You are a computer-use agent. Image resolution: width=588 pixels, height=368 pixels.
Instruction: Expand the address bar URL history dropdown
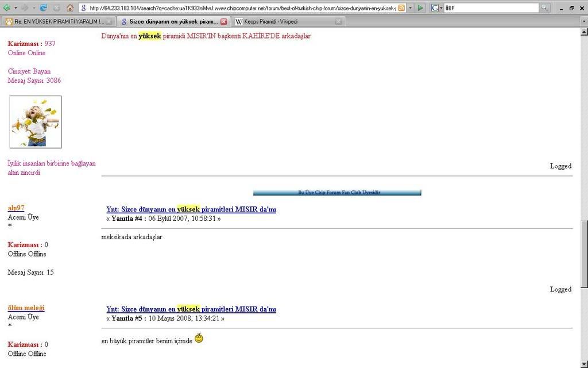411,8
